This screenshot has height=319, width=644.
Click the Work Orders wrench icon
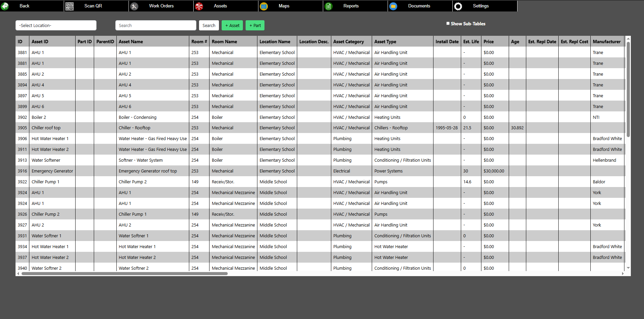(134, 6)
